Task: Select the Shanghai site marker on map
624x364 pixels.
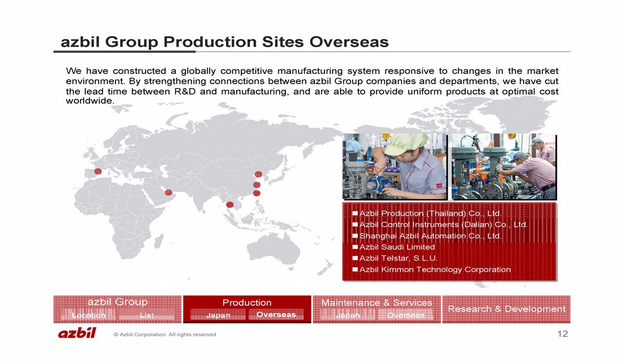Action: [x=256, y=185]
